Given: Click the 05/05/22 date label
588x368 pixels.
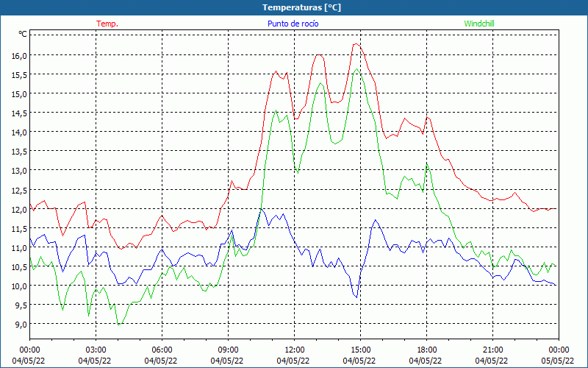Looking at the screenshot, I should point(558,361).
